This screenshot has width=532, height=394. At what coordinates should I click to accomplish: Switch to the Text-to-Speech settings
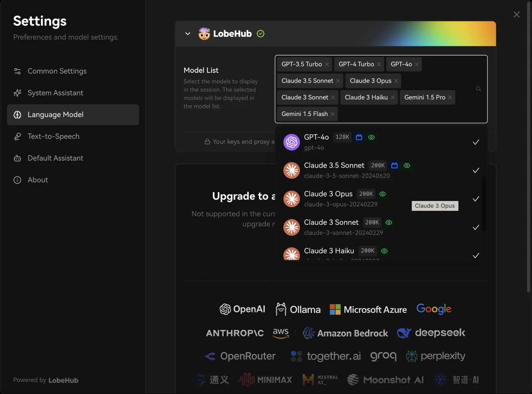pyautogui.click(x=54, y=136)
